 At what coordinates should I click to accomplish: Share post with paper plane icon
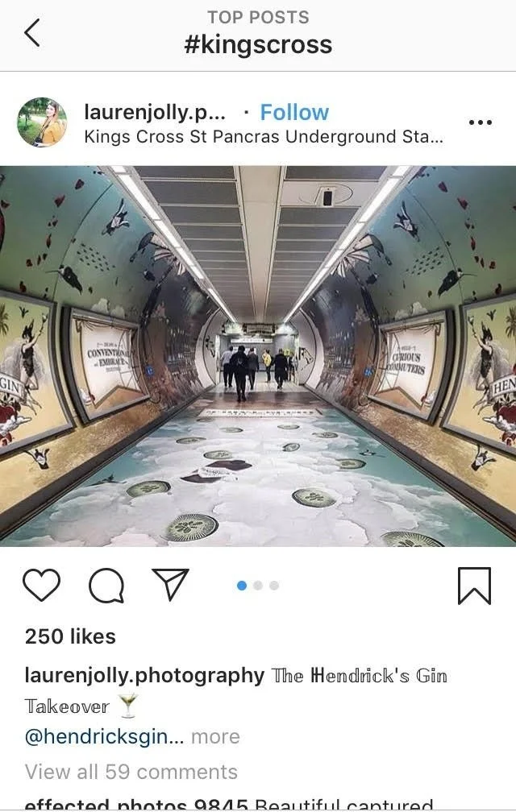(x=170, y=584)
